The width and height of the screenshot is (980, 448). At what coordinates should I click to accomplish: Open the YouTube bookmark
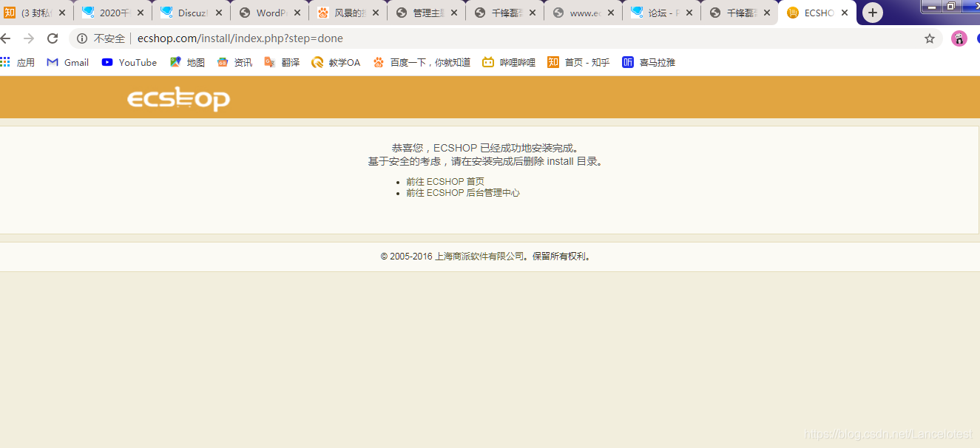[x=129, y=63]
